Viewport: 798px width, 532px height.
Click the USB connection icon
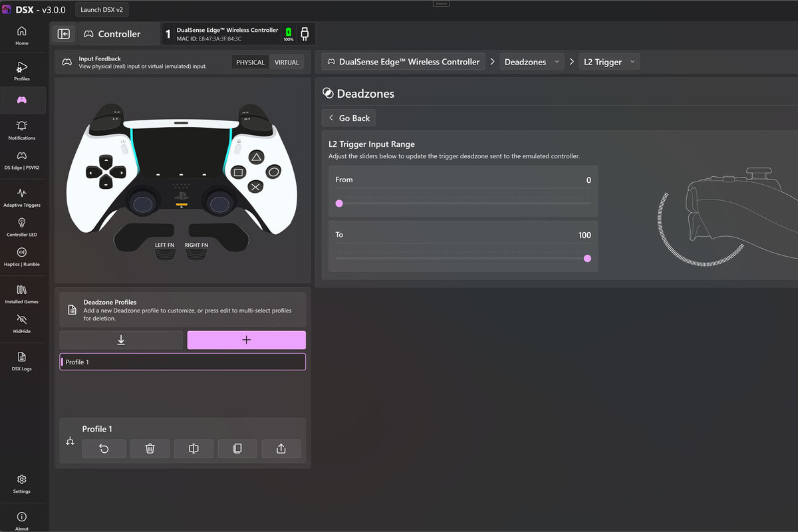(305, 34)
